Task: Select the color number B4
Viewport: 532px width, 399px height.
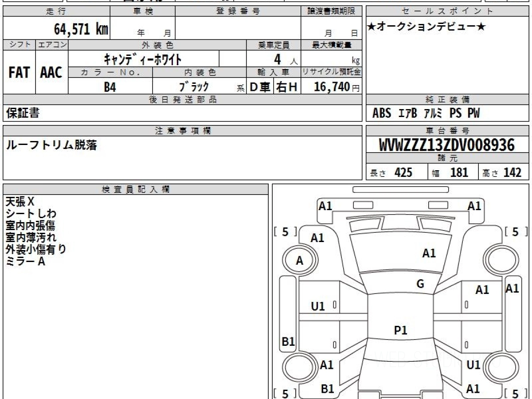Action: point(110,86)
